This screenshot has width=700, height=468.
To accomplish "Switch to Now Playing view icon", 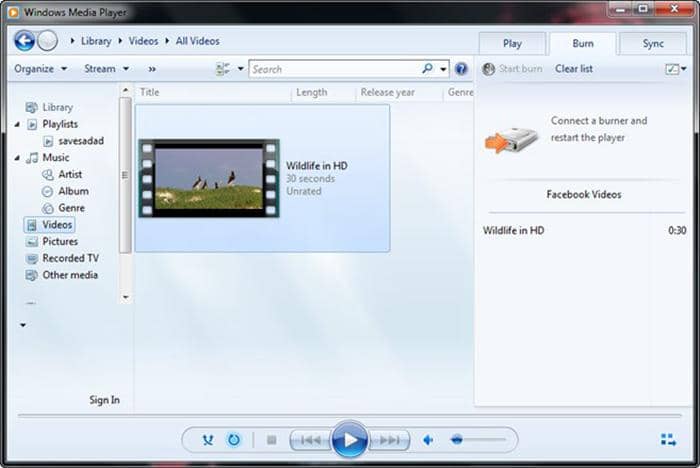I will pos(668,439).
